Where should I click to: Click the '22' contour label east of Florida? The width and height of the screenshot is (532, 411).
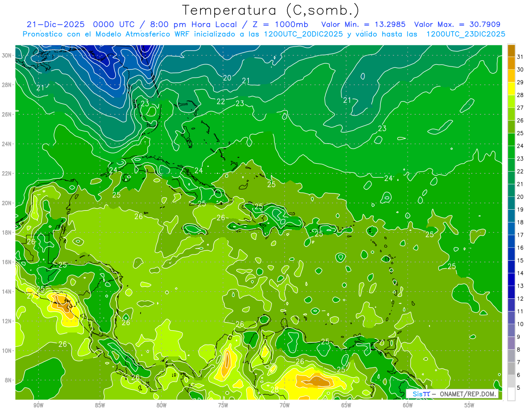[x=221, y=102]
